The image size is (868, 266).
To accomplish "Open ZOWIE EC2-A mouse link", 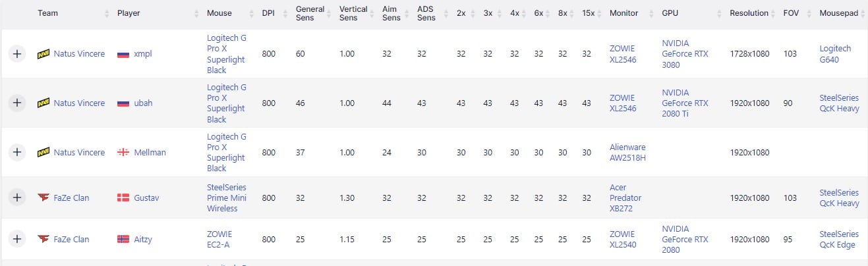I will coord(219,239).
